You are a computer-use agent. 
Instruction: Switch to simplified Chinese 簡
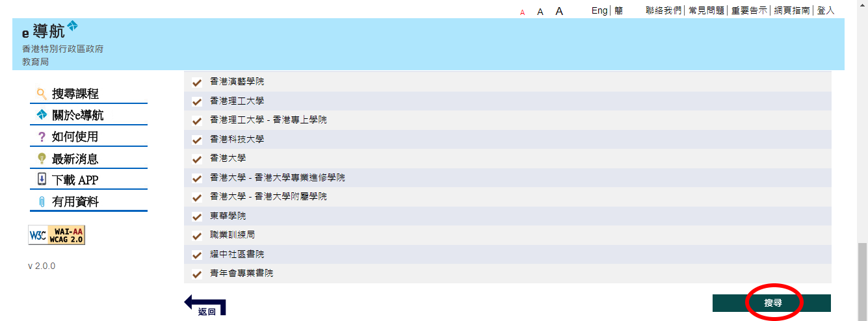(618, 10)
